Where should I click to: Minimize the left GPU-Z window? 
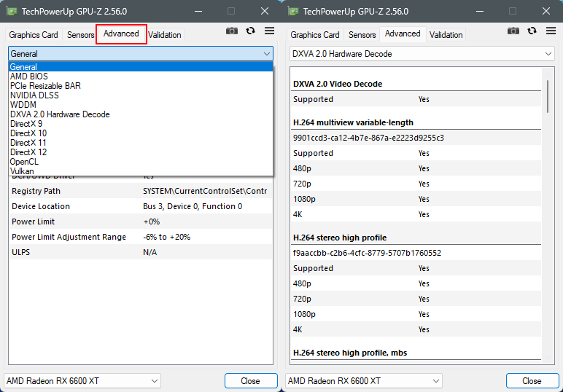(198, 11)
